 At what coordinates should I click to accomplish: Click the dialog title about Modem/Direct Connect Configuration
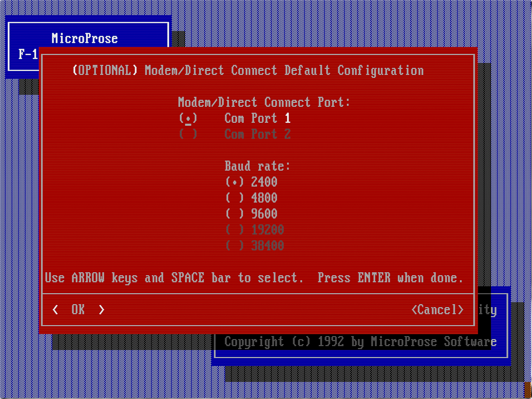pyautogui.click(x=248, y=70)
